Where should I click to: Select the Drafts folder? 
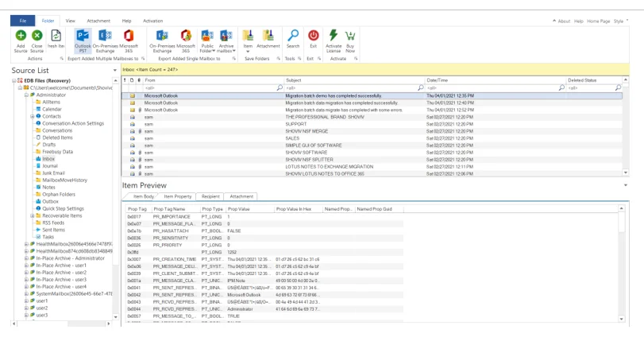click(x=48, y=145)
